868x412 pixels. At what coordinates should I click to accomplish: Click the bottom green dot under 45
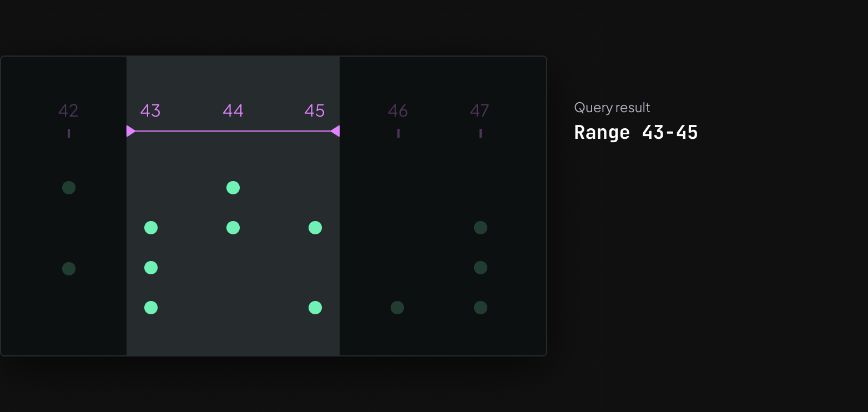pos(315,307)
